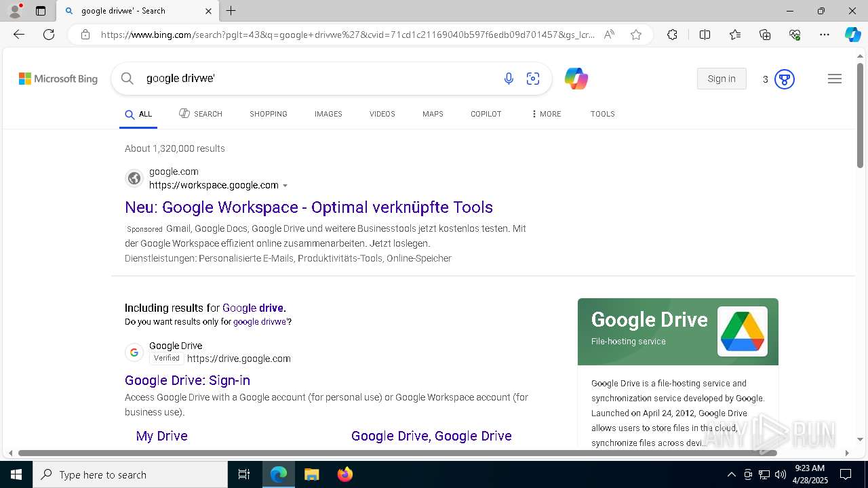
Task: Open the My Drive sublink
Action: [161, 436]
